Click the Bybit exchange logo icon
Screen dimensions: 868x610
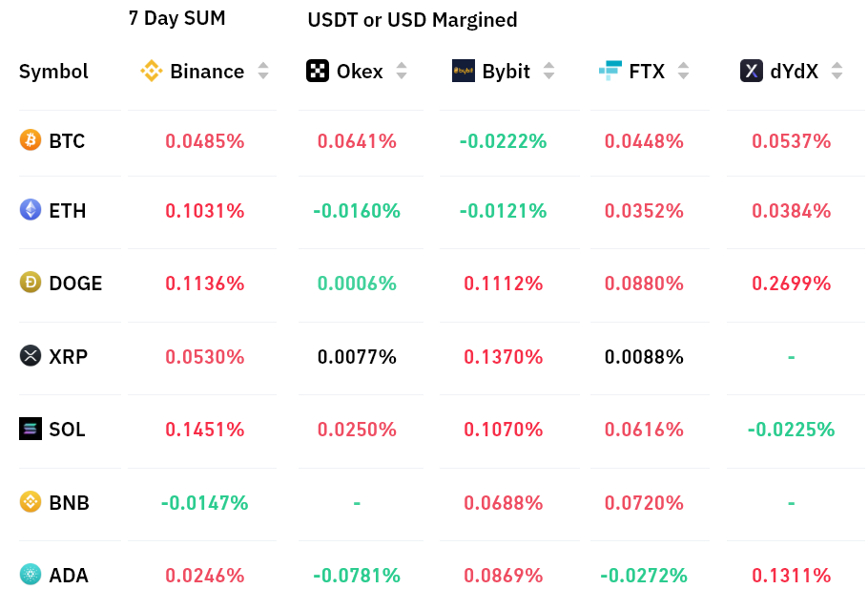coord(464,71)
